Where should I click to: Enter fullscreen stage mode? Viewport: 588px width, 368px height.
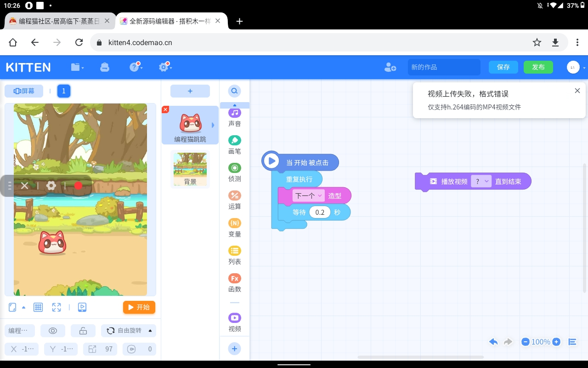tap(57, 307)
